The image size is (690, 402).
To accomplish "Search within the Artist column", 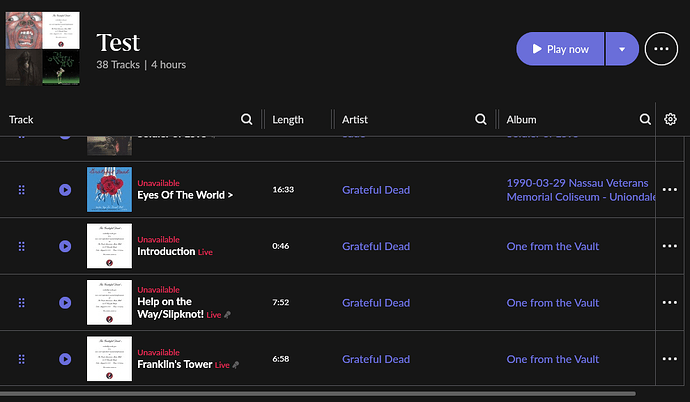I will tap(481, 120).
